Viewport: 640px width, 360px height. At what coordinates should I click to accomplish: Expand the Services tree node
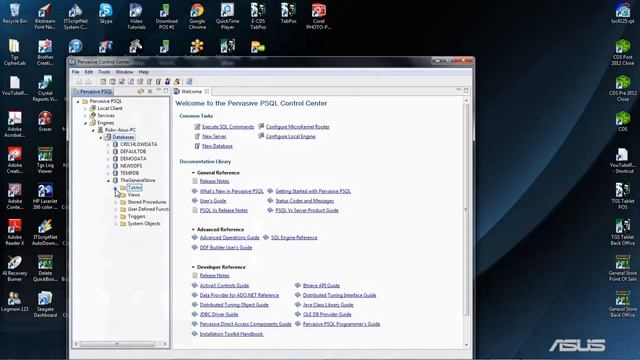point(85,116)
